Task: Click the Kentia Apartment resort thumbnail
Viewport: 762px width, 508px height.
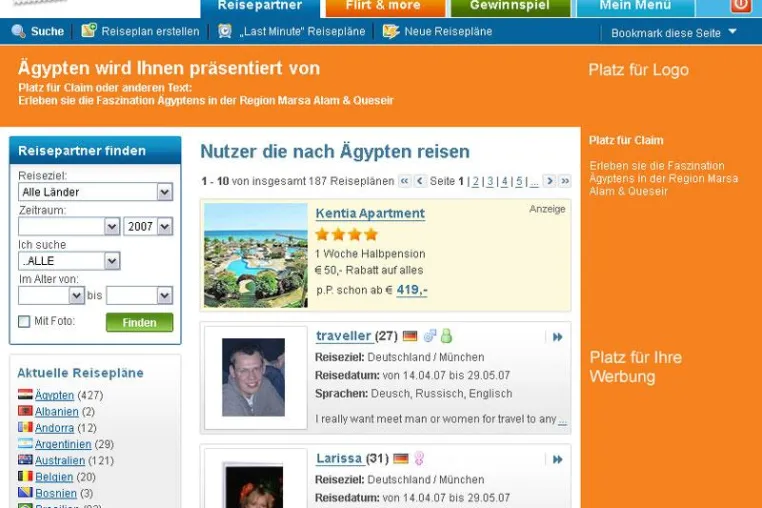Action: [256, 255]
